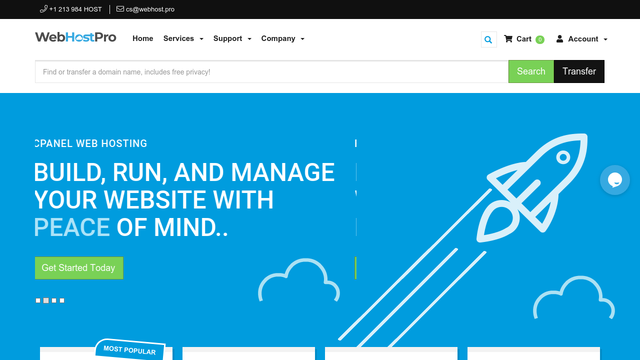Select the fourth slider indicator dot

62,300
